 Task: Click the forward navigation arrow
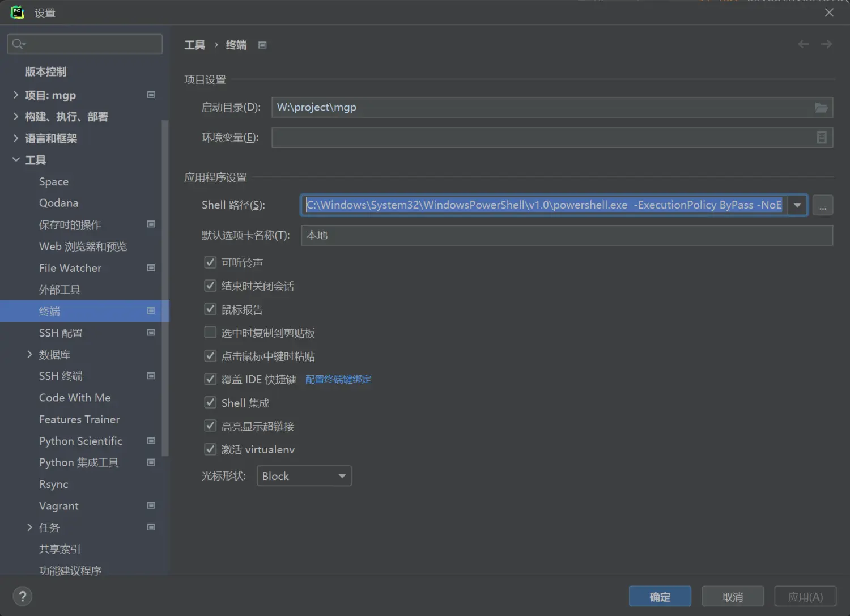(826, 44)
